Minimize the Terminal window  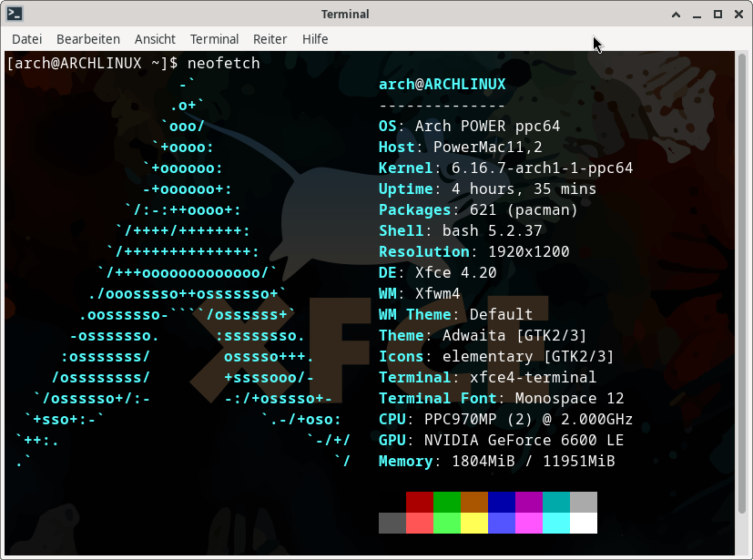pos(697,14)
